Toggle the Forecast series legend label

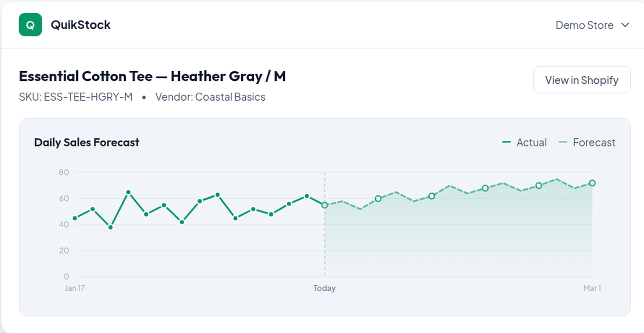594,142
